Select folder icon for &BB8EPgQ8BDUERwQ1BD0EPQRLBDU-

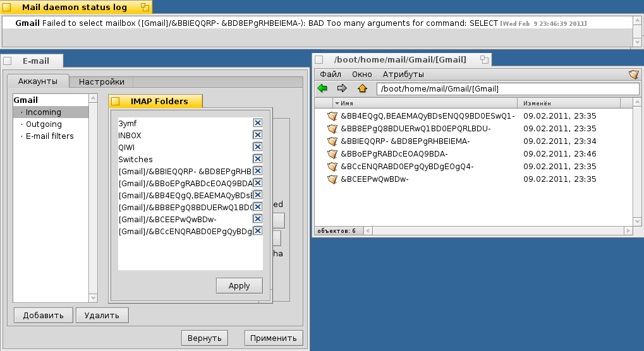(x=332, y=129)
